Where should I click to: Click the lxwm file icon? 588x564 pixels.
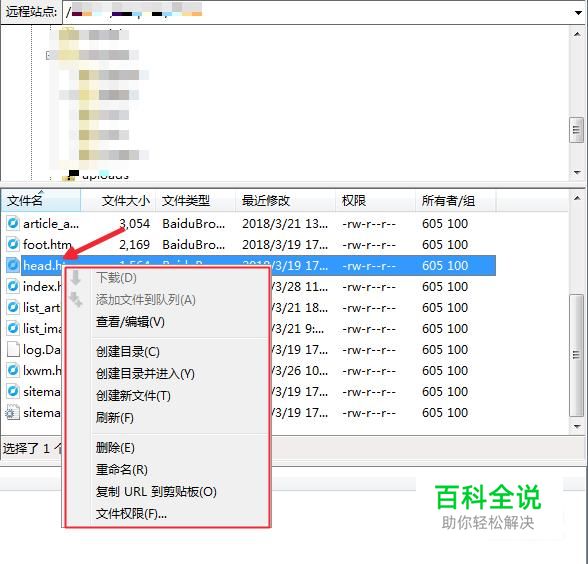click(x=13, y=370)
